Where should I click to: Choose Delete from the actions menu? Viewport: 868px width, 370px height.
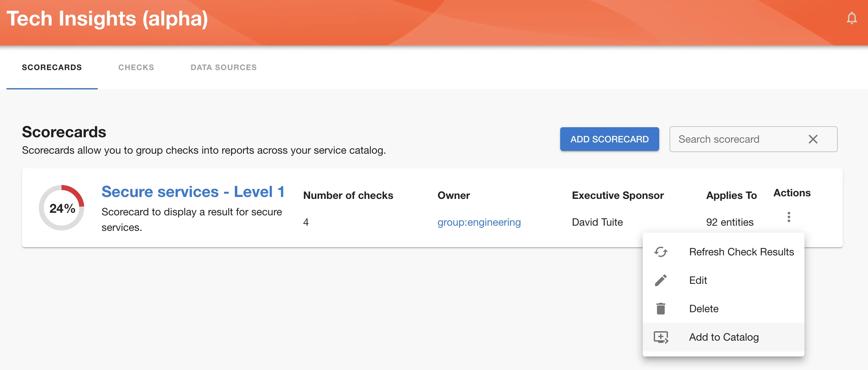[x=703, y=309]
